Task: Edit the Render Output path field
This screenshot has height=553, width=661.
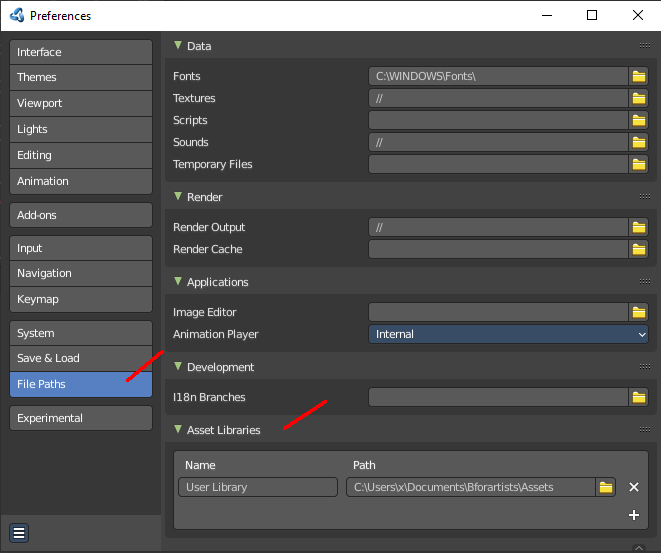Action: click(x=498, y=227)
